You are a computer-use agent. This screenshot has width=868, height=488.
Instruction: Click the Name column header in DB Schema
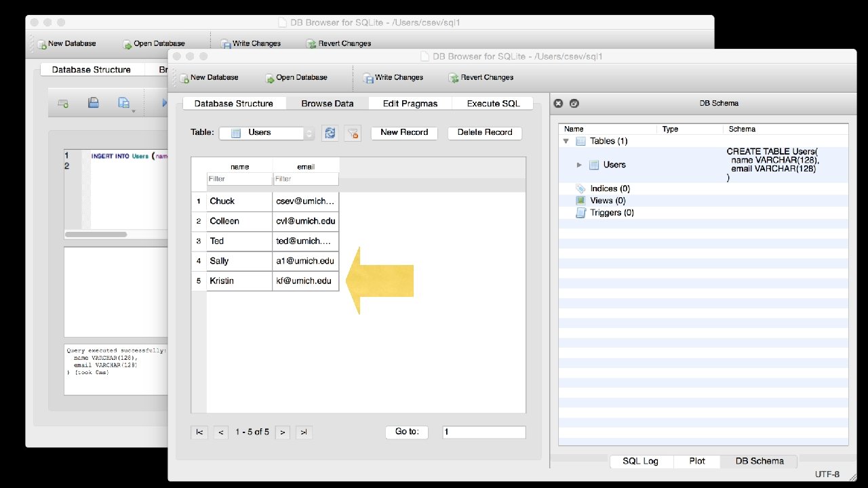click(x=608, y=129)
